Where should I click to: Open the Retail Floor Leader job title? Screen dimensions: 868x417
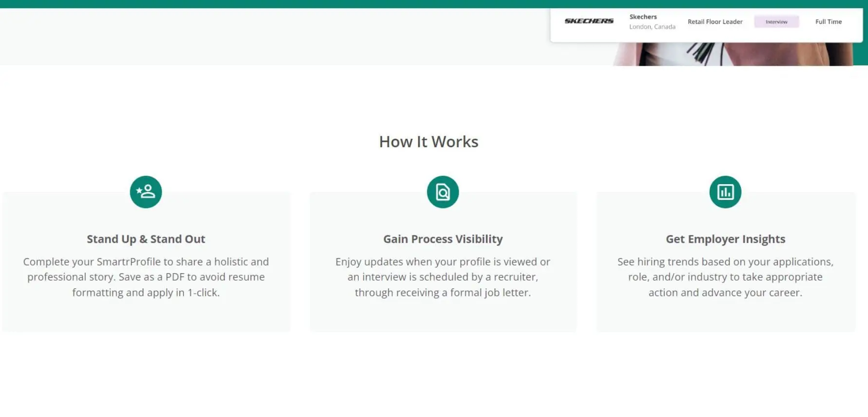tap(714, 22)
